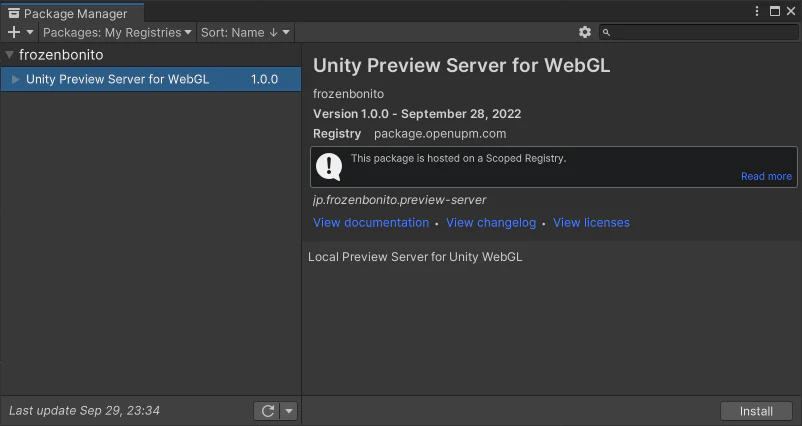Open View changelog link

491,222
